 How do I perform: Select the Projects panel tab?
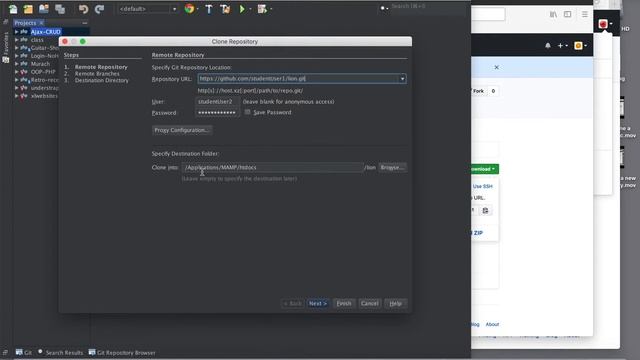click(25, 23)
